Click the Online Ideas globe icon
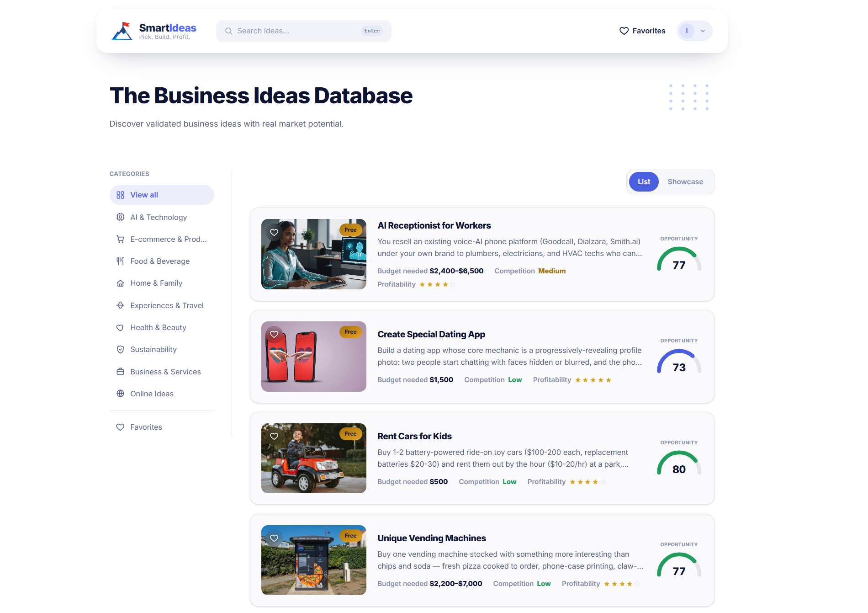Screen dimensions: 868x613 pos(120,394)
